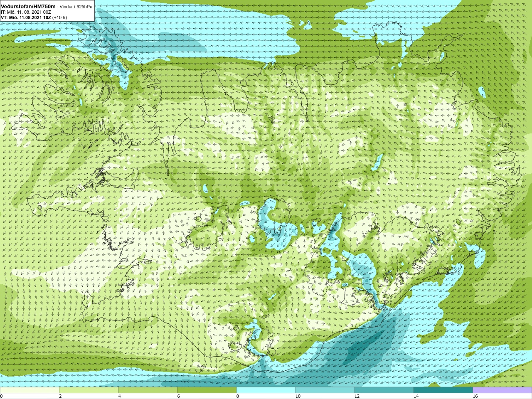The width and height of the screenshot is (532, 399).
Task: Click the legend tick label "10"
Action: point(298,396)
